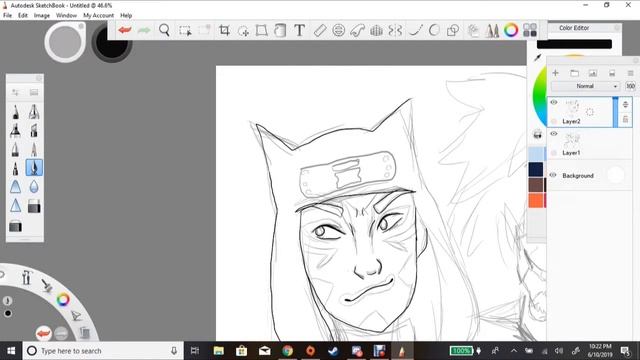Add a new layer group folder
The width and height of the screenshot is (640, 360).
(574, 73)
